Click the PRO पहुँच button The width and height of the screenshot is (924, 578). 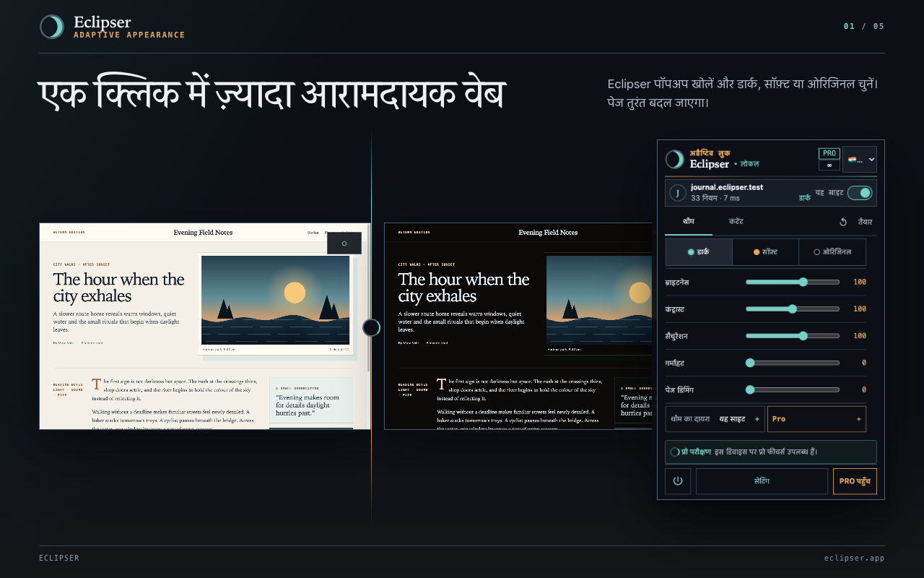point(855,481)
